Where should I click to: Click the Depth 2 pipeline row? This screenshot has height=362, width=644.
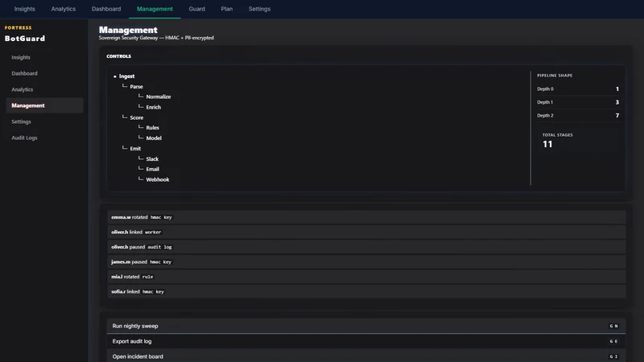pos(578,116)
